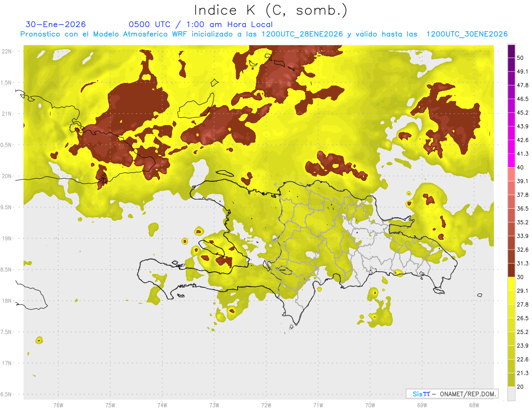This screenshot has width=532, height=411.
Task: Click the color bar value '30'
Action: pos(520,277)
